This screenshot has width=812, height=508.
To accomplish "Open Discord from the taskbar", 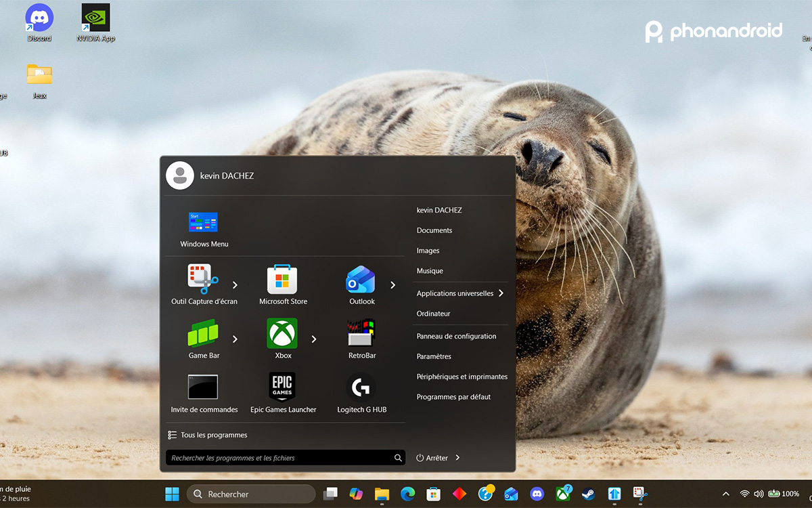I will click(x=537, y=494).
